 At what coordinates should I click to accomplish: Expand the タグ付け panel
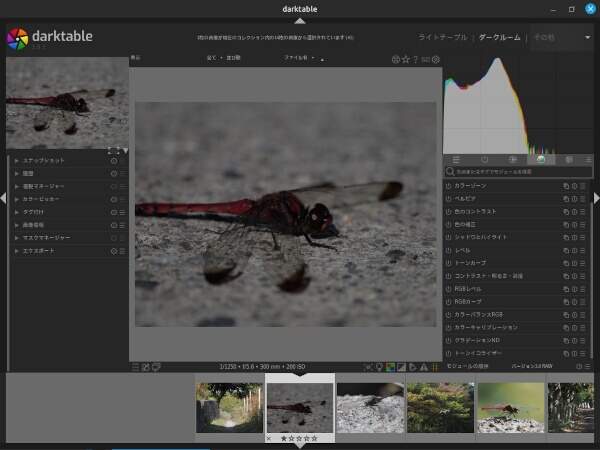(17, 212)
